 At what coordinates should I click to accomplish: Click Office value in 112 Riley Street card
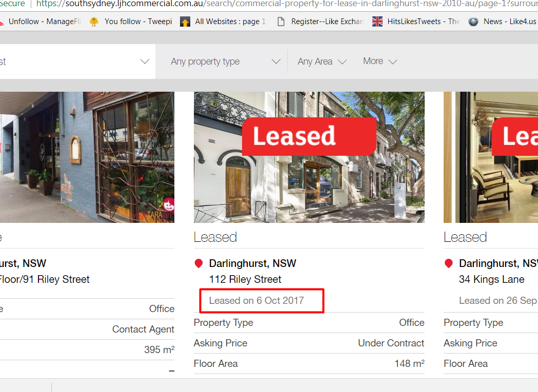point(412,323)
